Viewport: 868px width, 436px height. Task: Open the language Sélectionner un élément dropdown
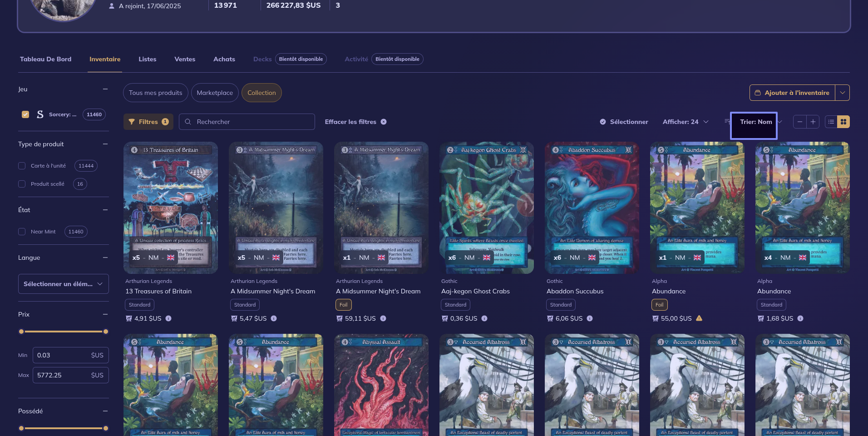click(63, 284)
